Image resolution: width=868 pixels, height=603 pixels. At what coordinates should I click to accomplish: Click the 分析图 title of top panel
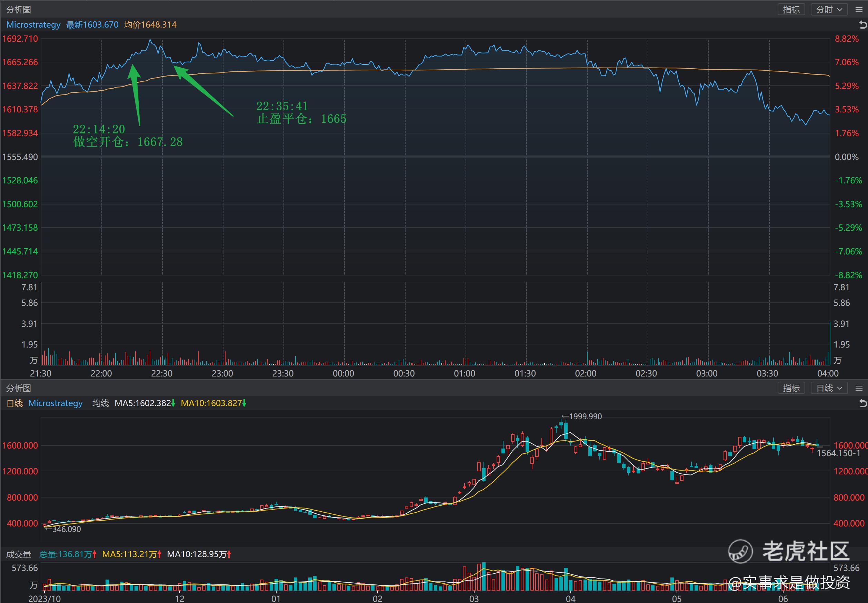[19, 9]
